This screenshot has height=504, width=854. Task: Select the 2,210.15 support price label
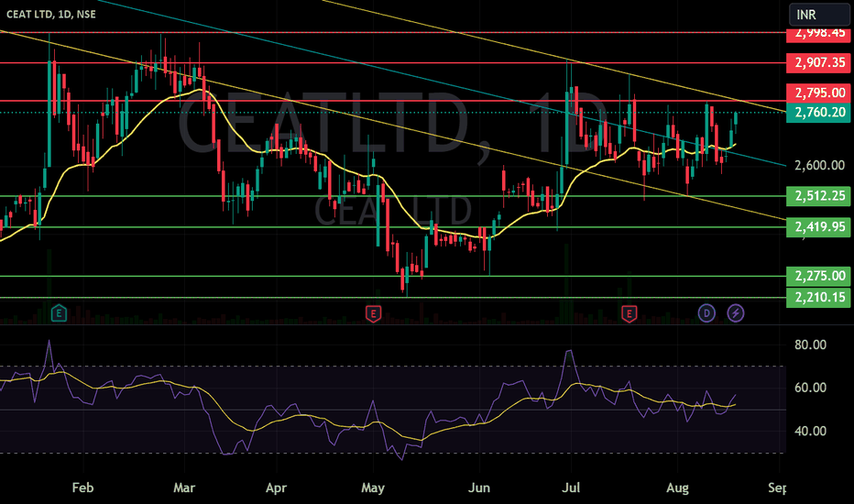(818, 297)
